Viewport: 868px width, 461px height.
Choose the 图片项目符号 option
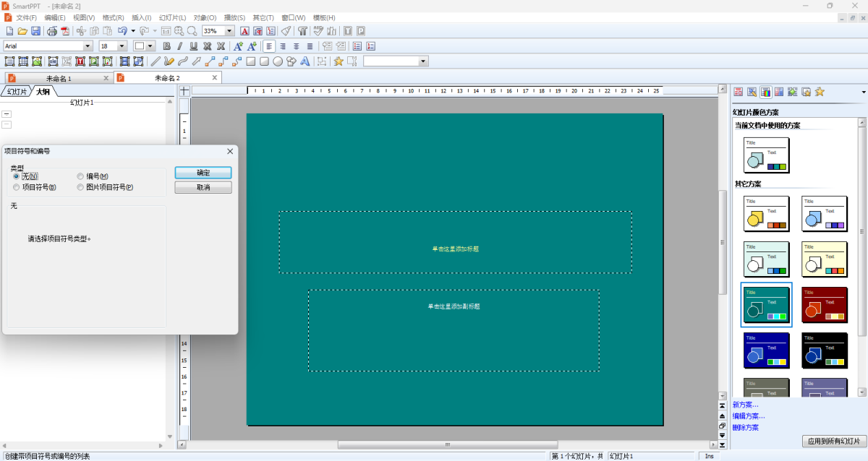coord(80,186)
